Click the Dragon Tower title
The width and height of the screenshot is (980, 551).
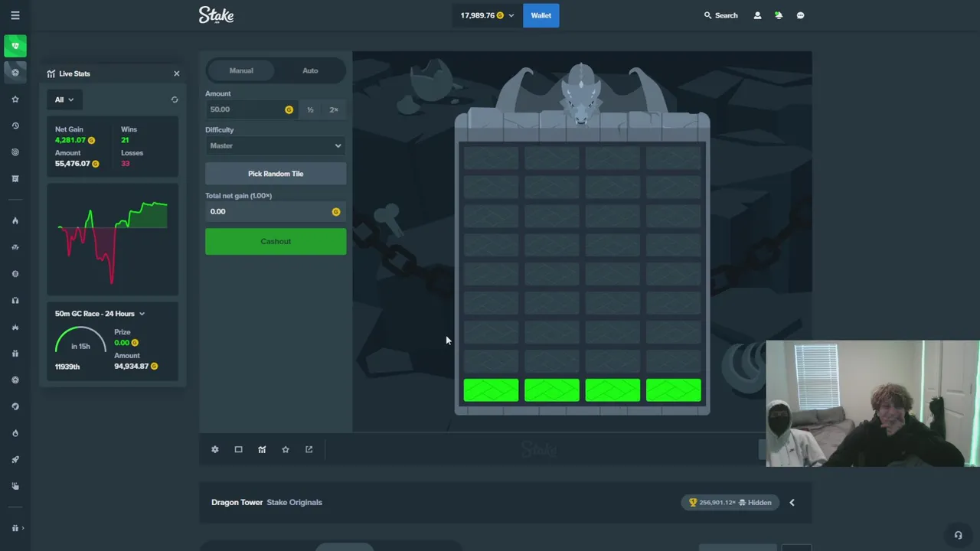pos(237,502)
